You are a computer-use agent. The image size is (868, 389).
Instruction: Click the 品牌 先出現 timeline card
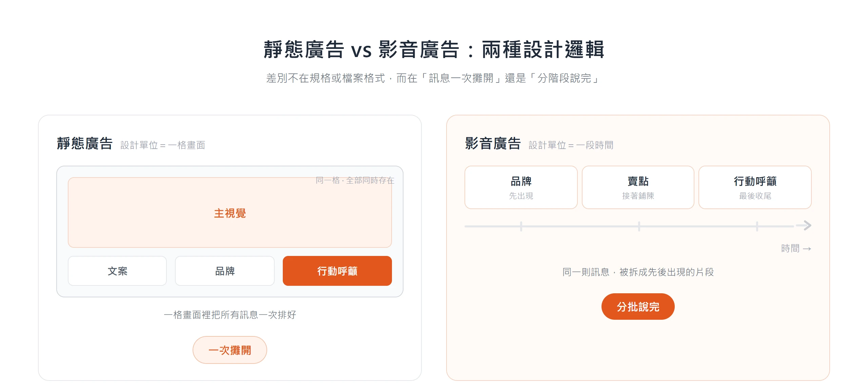click(x=521, y=187)
